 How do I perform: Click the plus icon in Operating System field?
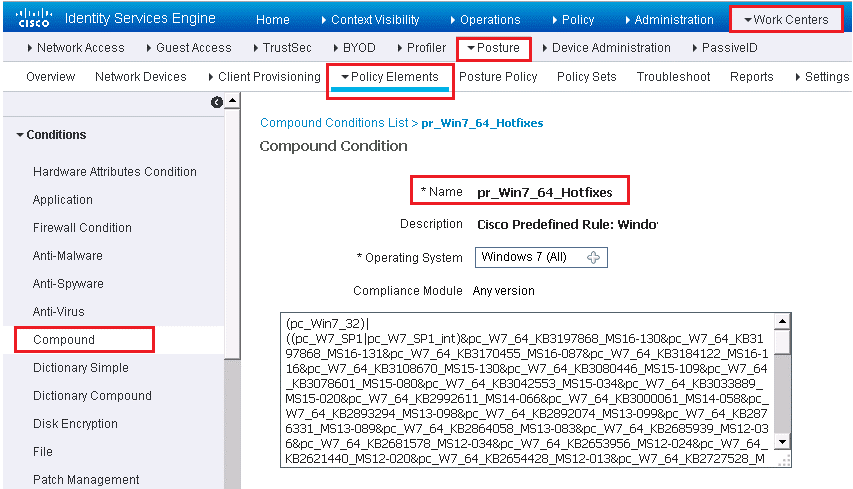point(593,257)
